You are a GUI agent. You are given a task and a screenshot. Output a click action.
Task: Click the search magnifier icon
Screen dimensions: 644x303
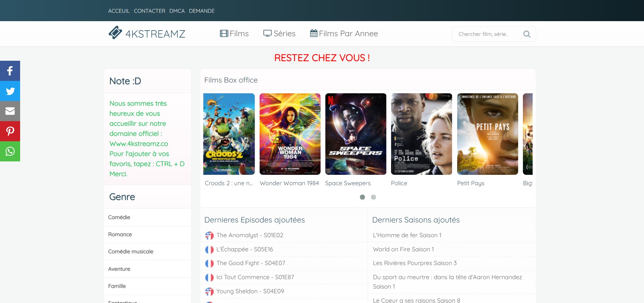point(527,34)
